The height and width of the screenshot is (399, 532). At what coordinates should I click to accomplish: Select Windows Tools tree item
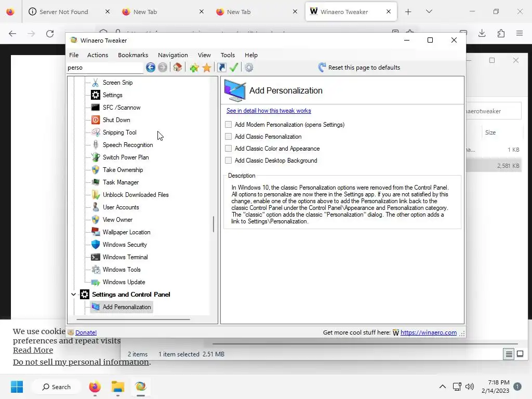pos(122,270)
